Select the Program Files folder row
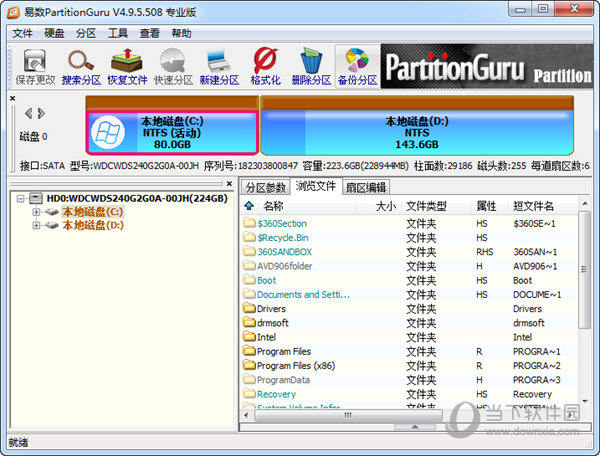 tap(409, 351)
